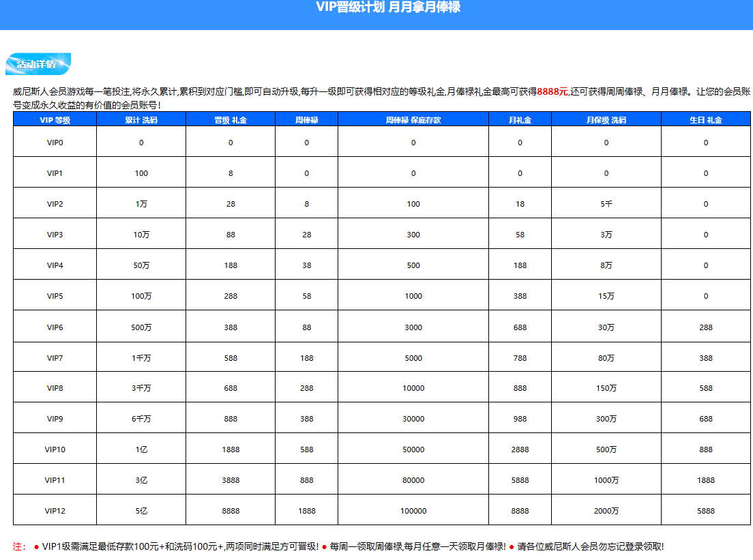
Task: Click the 晋级 礼金 column header
Action: tap(231, 119)
